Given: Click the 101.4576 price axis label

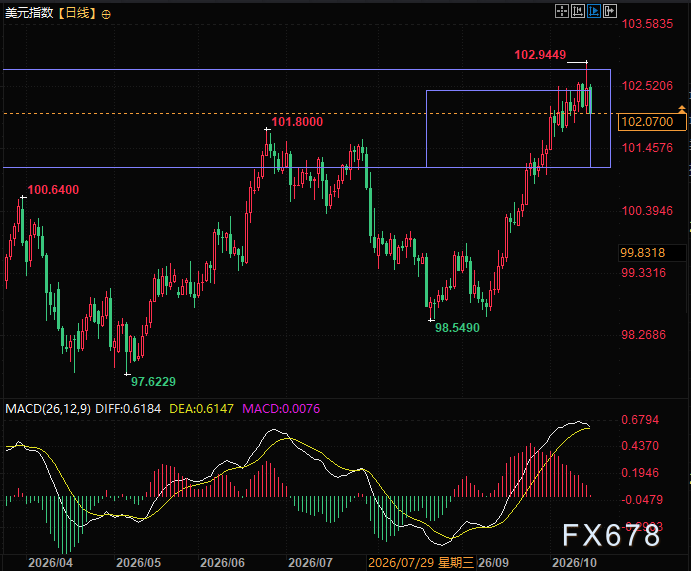Looking at the screenshot, I should tap(647, 148).
